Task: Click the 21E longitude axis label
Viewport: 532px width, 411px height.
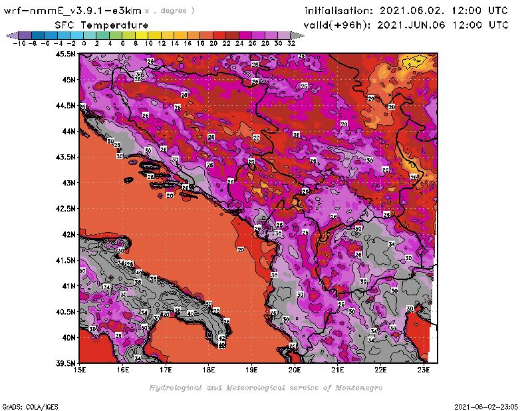Action: [x=338, y=370]
